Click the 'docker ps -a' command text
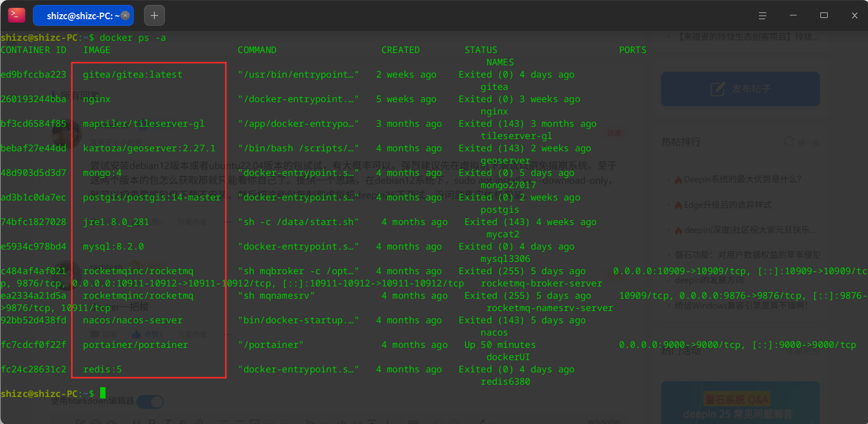 click(133, 38)
